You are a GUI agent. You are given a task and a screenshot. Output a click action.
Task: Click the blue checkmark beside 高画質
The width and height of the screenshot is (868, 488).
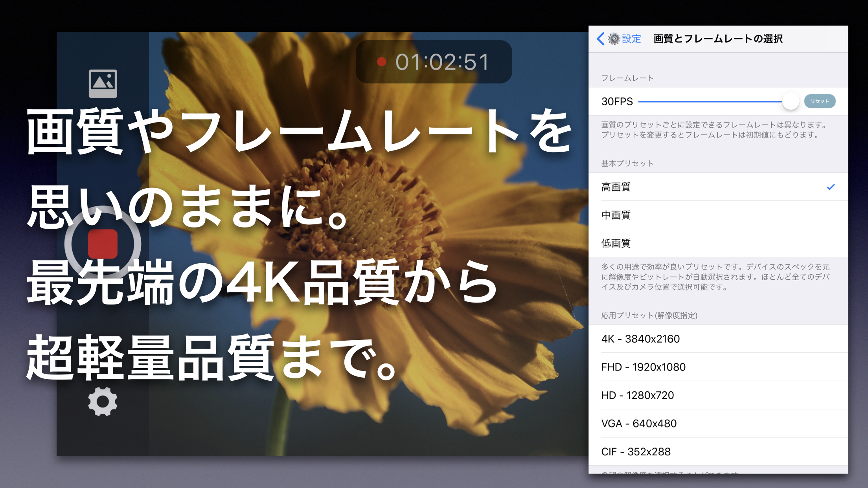(831, 187)
